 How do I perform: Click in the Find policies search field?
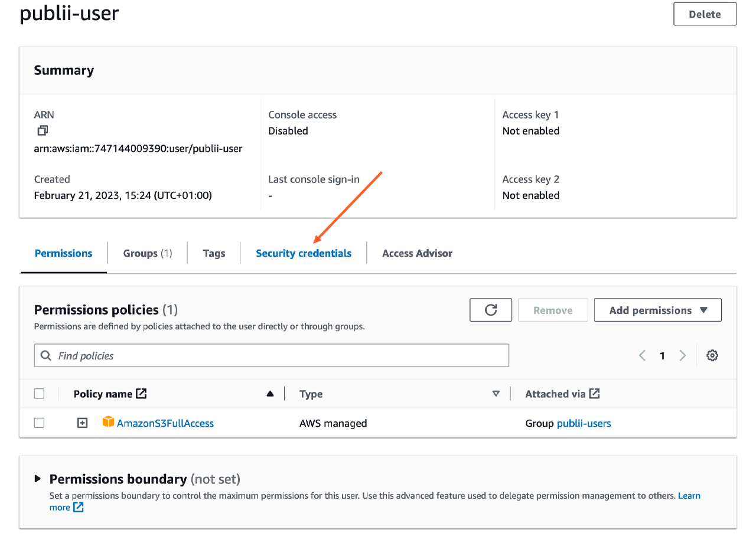[x=272, y=355]
